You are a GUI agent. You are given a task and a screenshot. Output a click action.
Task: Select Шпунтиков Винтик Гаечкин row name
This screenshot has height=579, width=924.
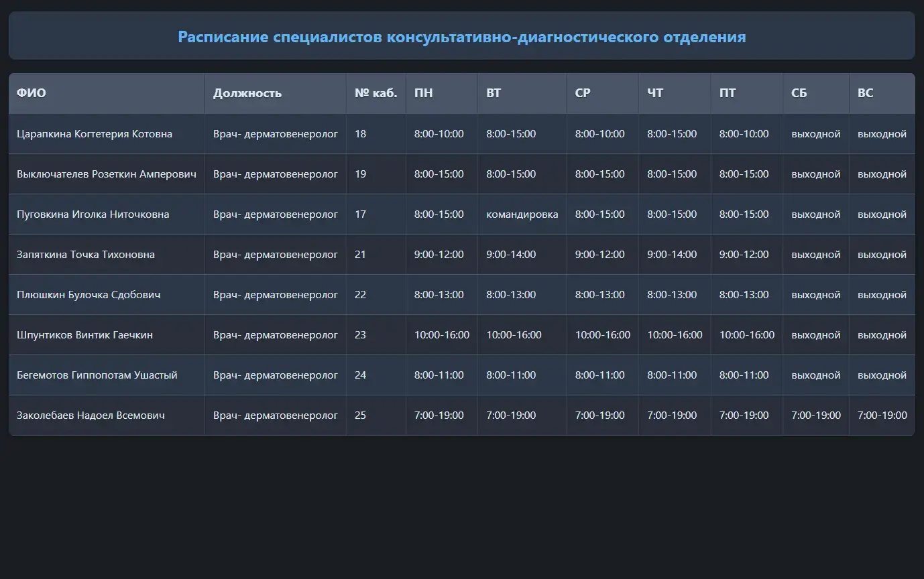[84, 335]
